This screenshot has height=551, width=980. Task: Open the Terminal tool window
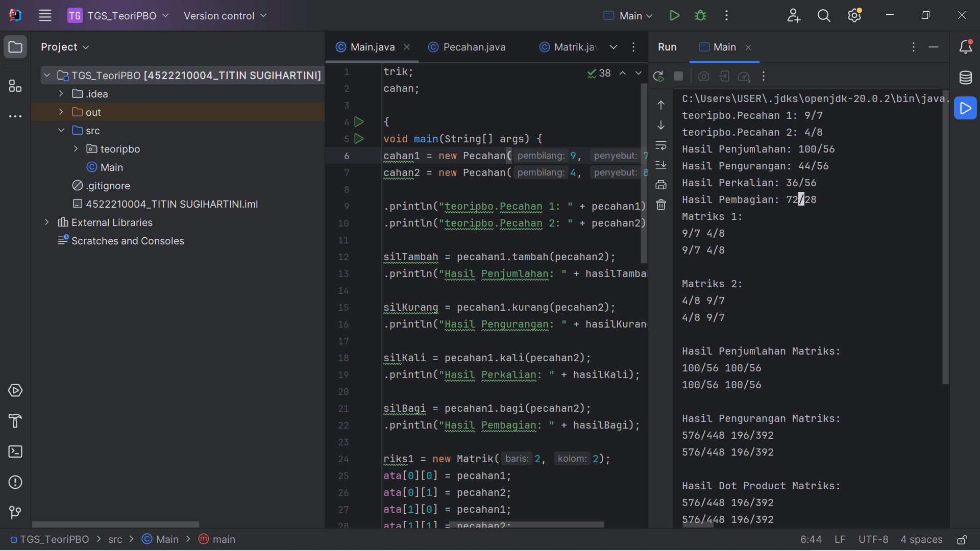(15, 452)
